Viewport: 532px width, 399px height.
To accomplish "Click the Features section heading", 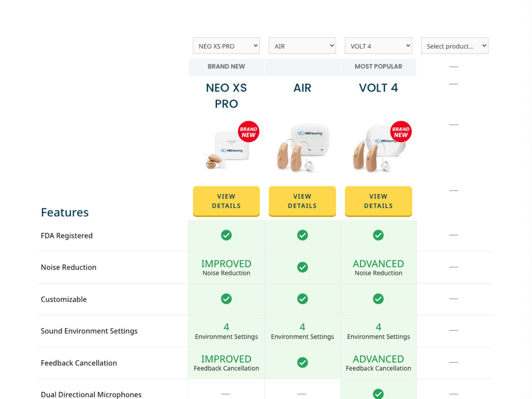I will pyautogui.click(x=65, y=212).
